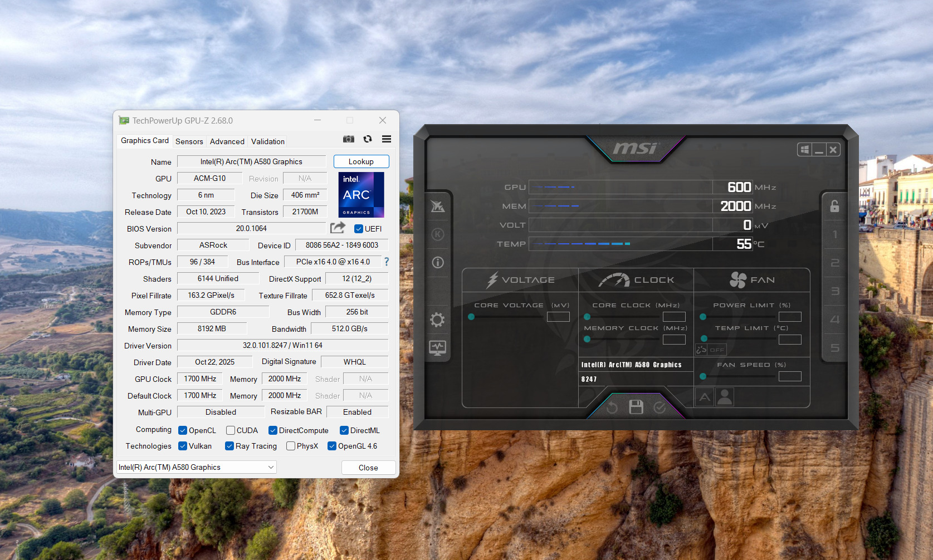The image size is (933, 560).
Task: Click the Power Limit value box
Action: [x=790, y=317]
